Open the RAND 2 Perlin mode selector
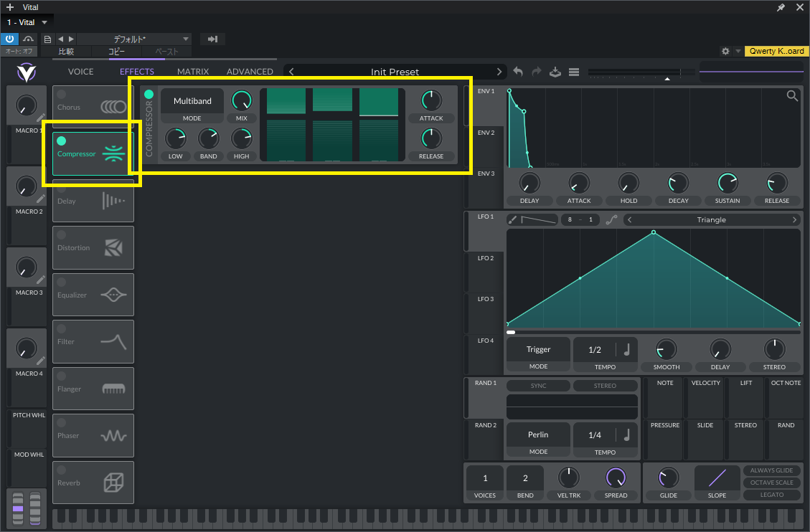This screenshot has height=532, width=810. click(538, 435)
